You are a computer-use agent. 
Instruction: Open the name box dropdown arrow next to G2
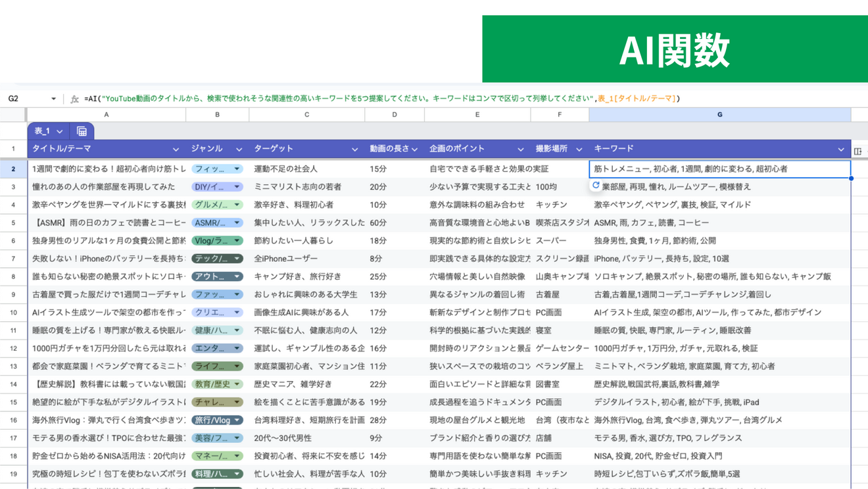pos(53,99)
